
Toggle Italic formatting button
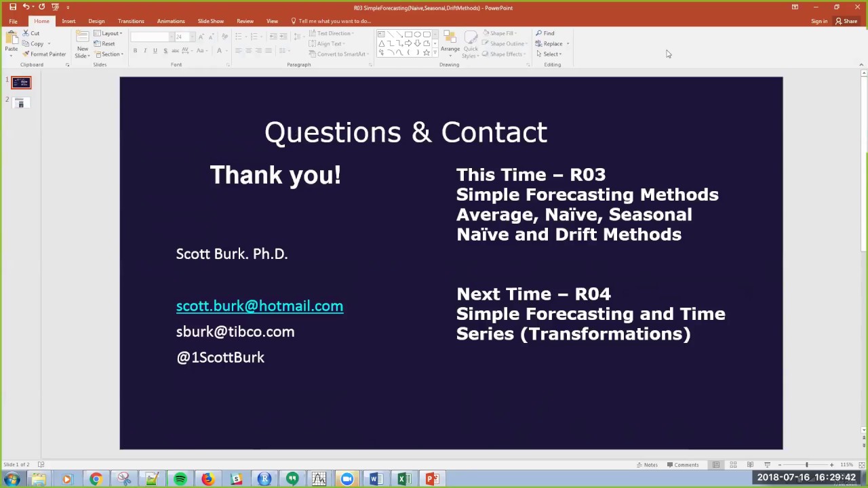145,51
